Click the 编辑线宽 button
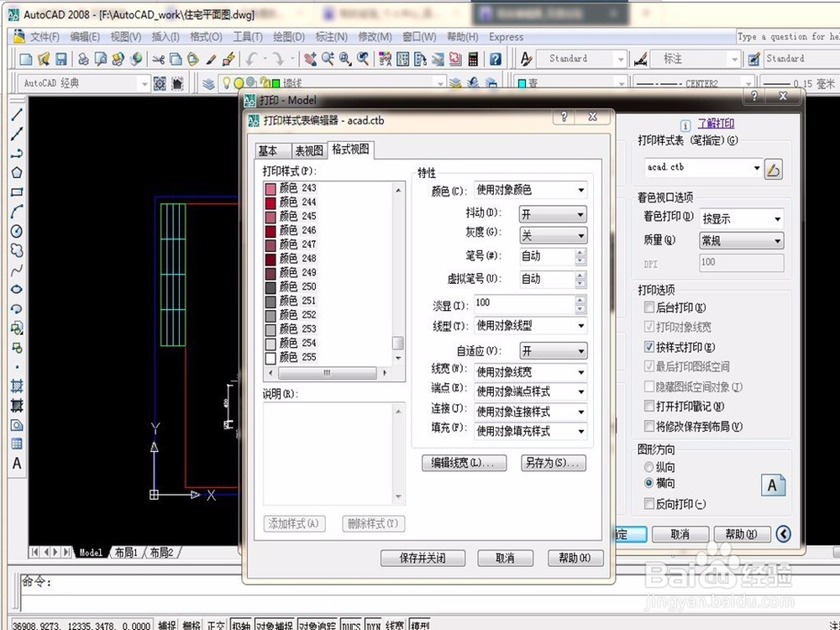Screen dimensions: 840x630 [x=464, y=463]
